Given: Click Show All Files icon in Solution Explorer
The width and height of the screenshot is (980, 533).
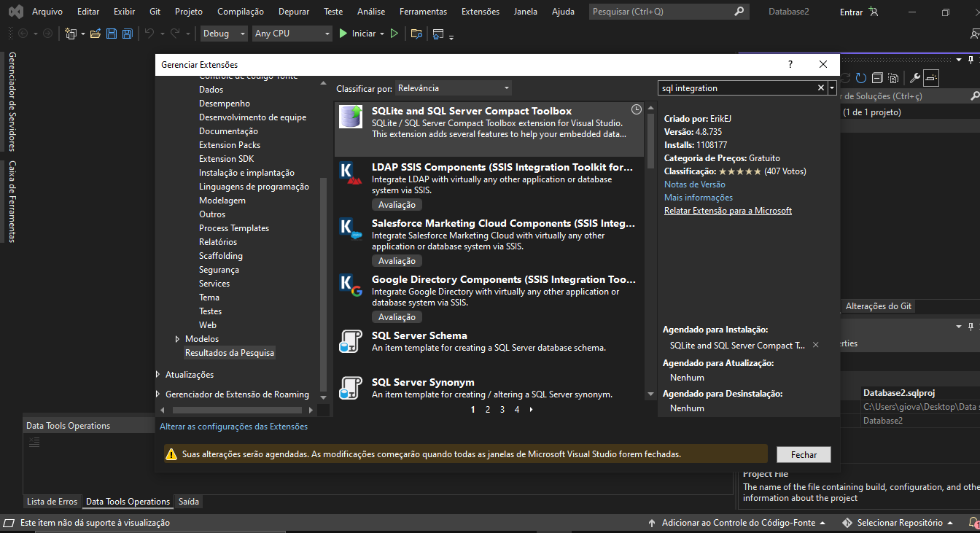Looking at the screenshot, I should [893, 78].
